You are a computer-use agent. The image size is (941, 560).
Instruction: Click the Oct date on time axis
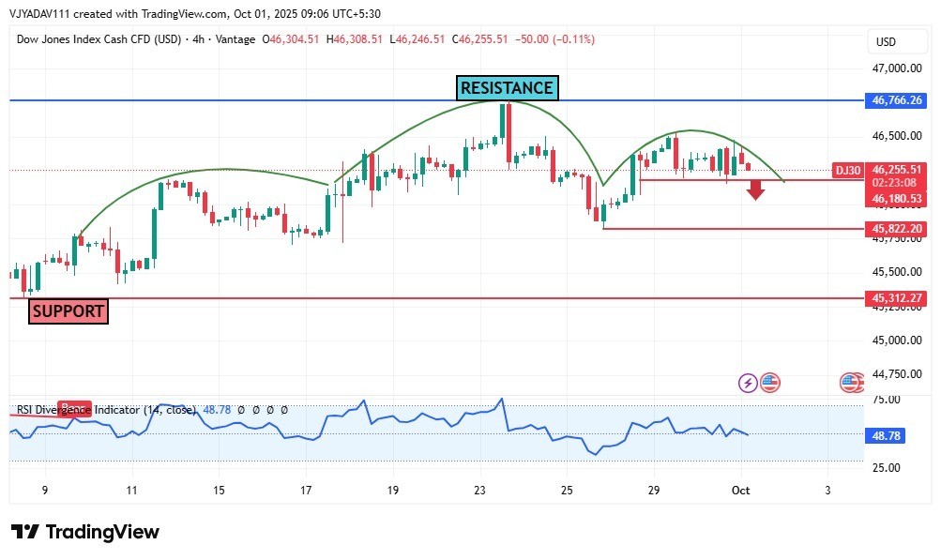tap(740, 490)
